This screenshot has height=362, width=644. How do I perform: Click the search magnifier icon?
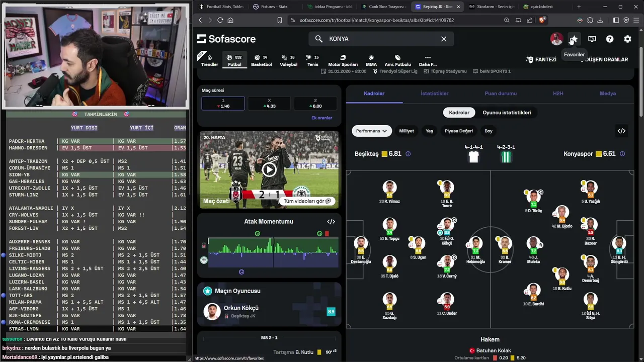coord(318,39)
